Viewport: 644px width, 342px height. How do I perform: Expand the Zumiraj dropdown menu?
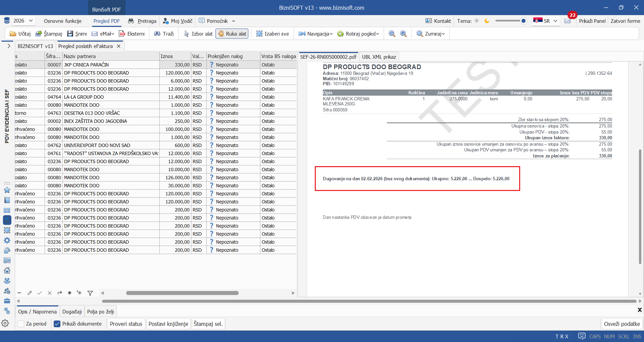pyautogui.click(x=431, y=34)
